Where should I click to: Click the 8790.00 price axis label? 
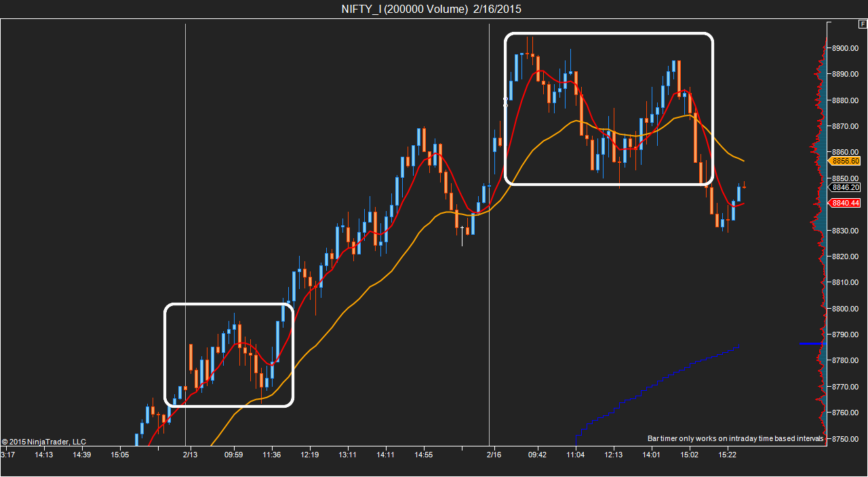(x=846, y=335)
